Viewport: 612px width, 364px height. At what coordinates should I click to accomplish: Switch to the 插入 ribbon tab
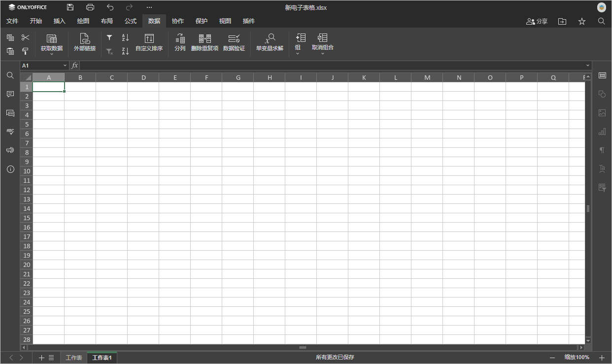59,21
